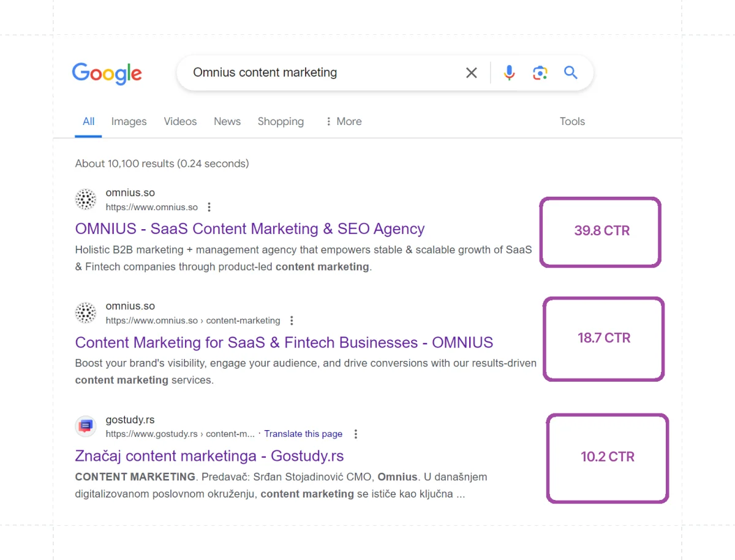
Task: Click the omnius.so favicon on the first result
Action: coord(85,199)
